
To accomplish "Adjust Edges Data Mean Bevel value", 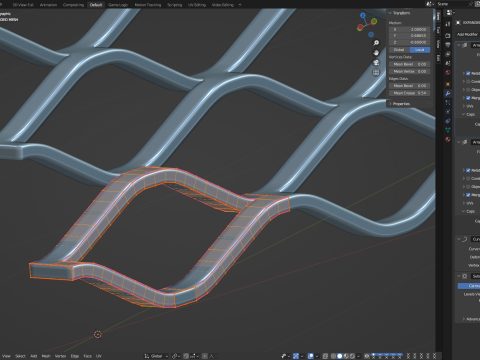I will click(410, 86).
